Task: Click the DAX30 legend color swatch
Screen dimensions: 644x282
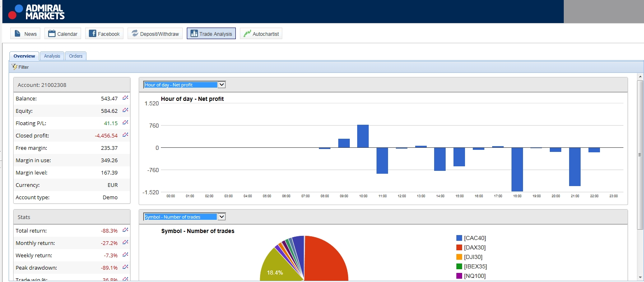Action: pyautogui.click(x=459, y=247)
